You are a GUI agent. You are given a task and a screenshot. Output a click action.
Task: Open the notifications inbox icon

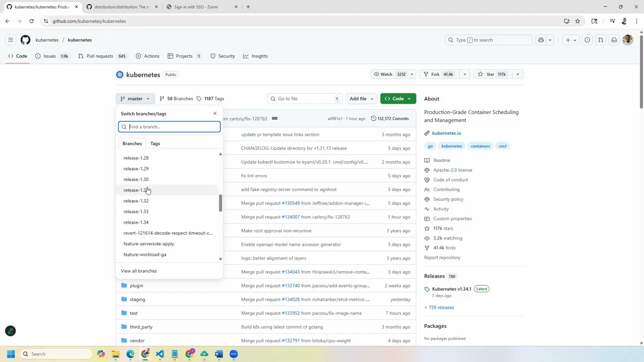point(614,40)
